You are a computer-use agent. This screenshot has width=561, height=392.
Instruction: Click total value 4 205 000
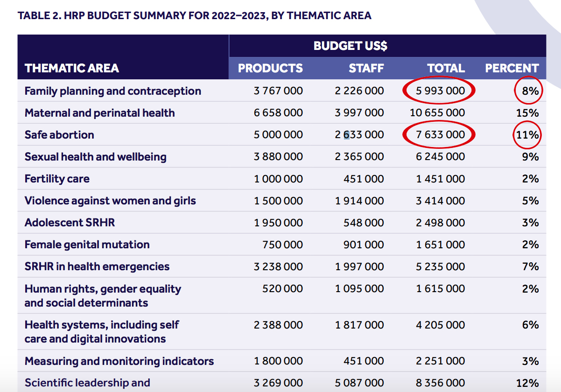pos(441,325)
